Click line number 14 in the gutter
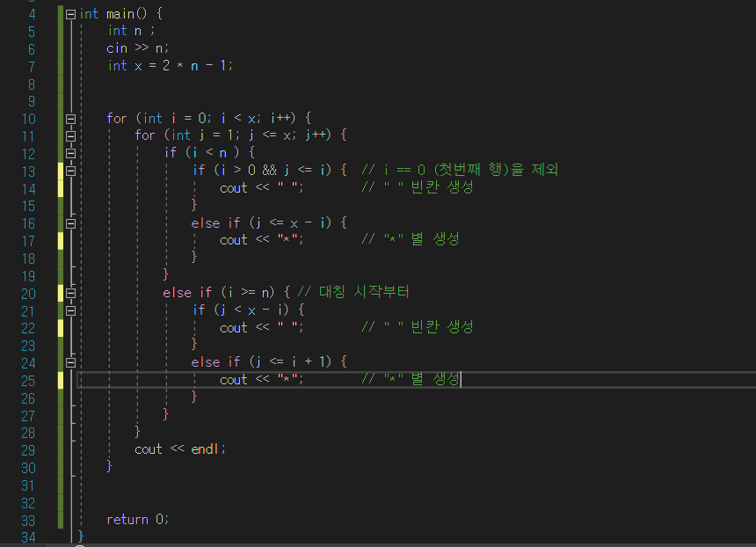Viewport: 756px width, 547px height. tap(28, 188)
